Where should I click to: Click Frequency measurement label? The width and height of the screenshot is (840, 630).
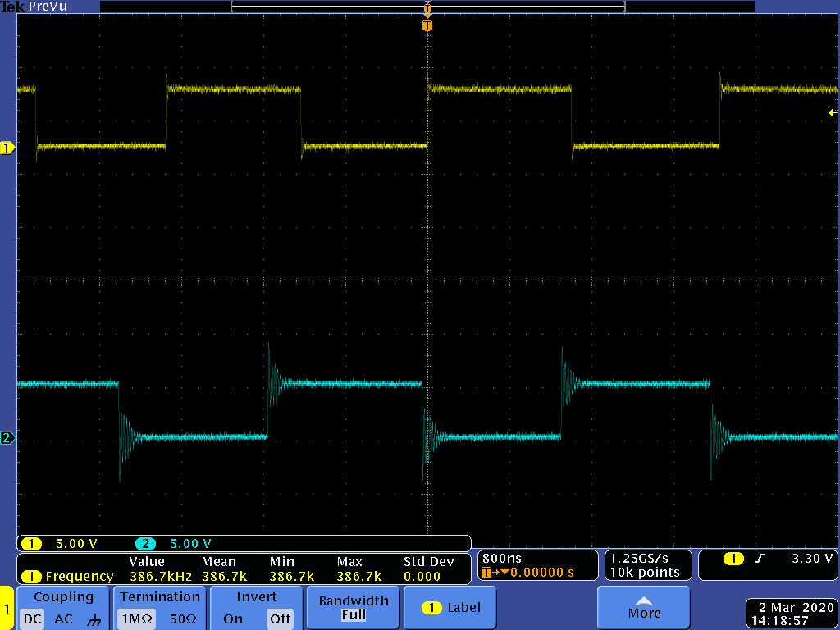[x=80, y=577]
